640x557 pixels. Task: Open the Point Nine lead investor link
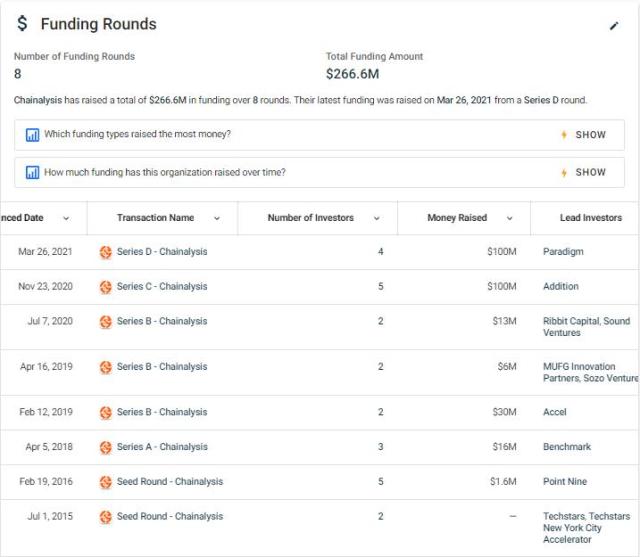click(565, 482)
